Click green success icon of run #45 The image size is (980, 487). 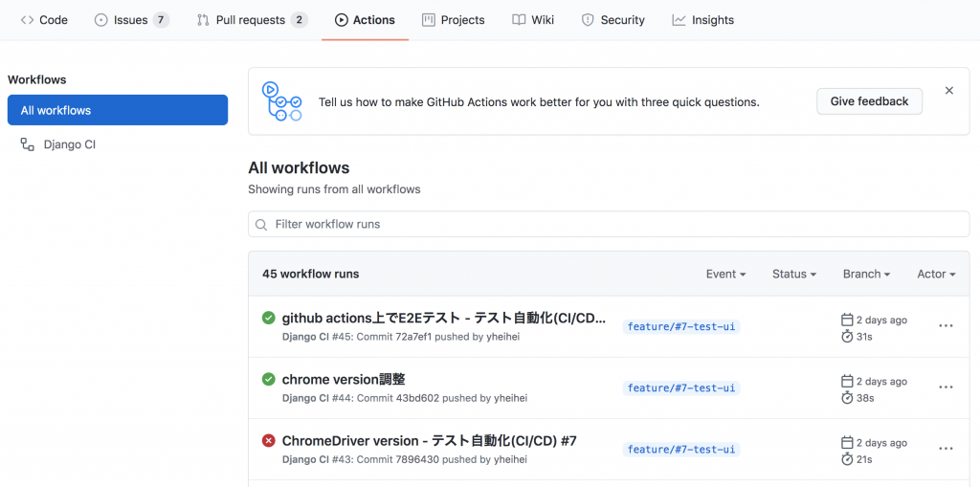pyautogui.click(x=268, y=319)
